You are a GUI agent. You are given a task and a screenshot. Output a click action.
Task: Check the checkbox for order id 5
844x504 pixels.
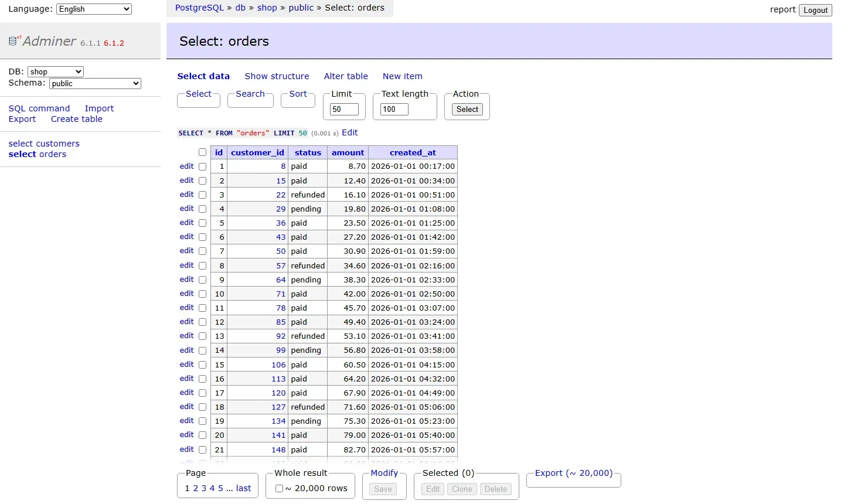coord(202,223)
